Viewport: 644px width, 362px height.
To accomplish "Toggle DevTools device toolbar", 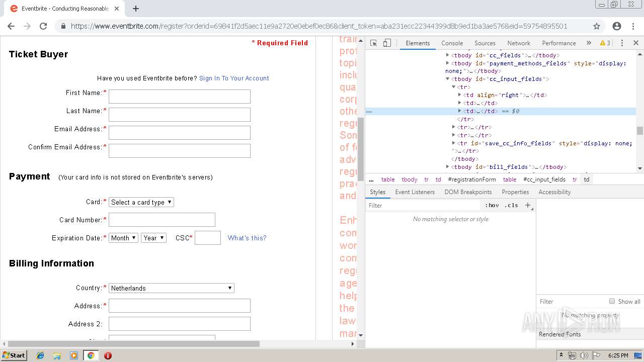I will click(x=387, y=43).
